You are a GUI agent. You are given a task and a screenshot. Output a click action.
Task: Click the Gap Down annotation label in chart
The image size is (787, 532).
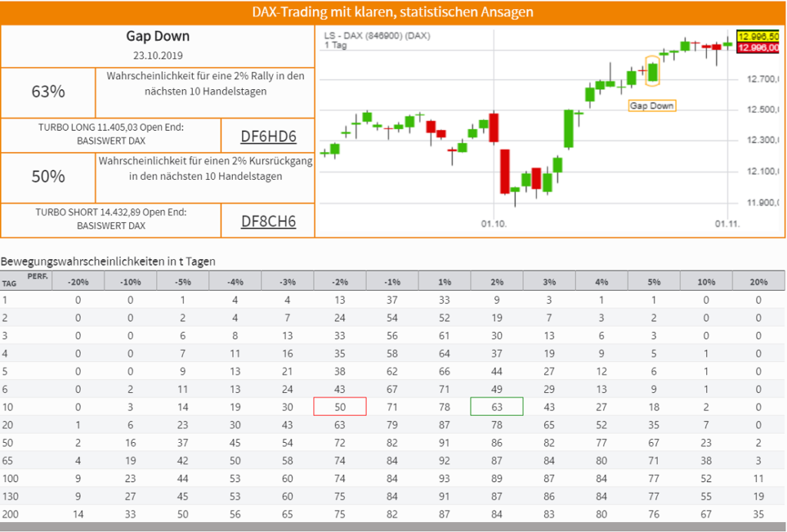coord(652,105)
